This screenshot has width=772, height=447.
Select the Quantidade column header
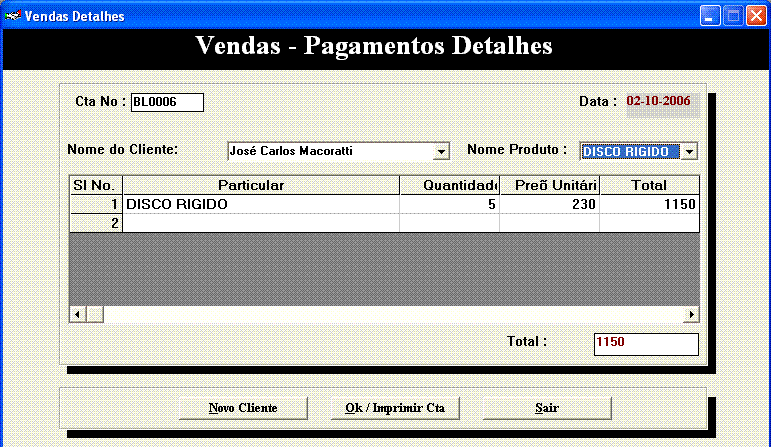click(x=449, y=185)
